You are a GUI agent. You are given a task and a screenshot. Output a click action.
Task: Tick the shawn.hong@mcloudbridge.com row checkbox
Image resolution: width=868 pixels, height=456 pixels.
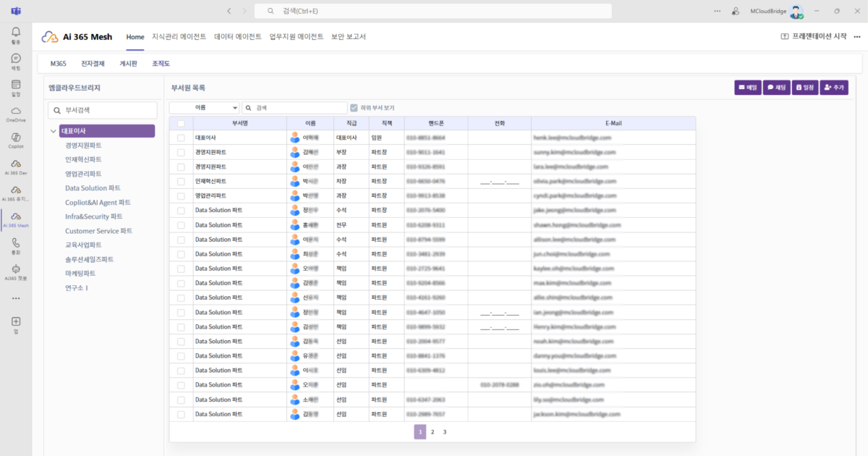click(181, 225)
